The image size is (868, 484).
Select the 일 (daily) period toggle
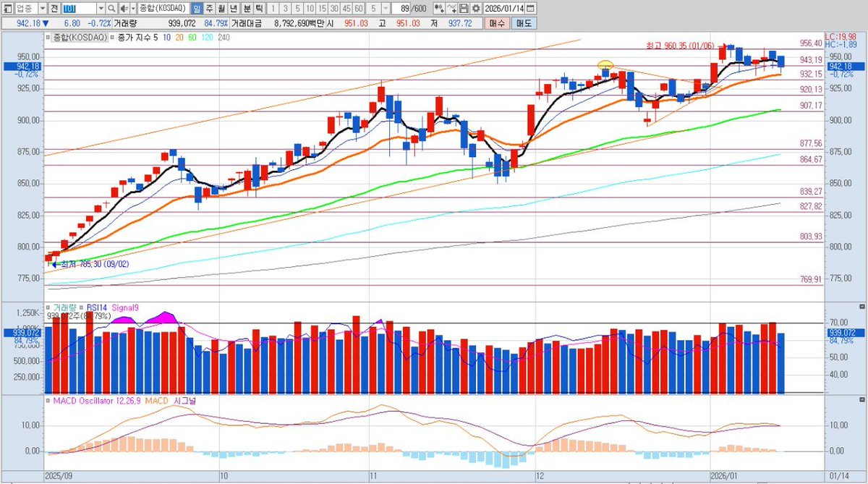tap(197, 9)
